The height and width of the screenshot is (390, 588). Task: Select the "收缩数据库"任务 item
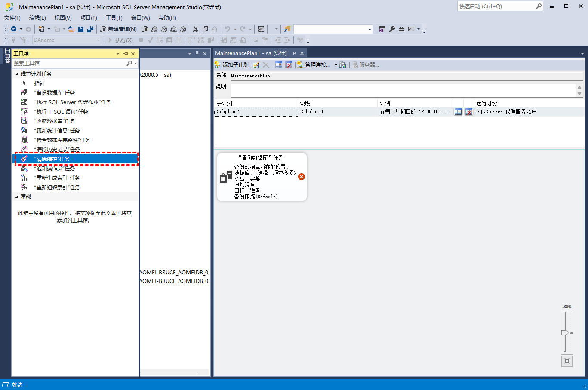tap(75, 121)
